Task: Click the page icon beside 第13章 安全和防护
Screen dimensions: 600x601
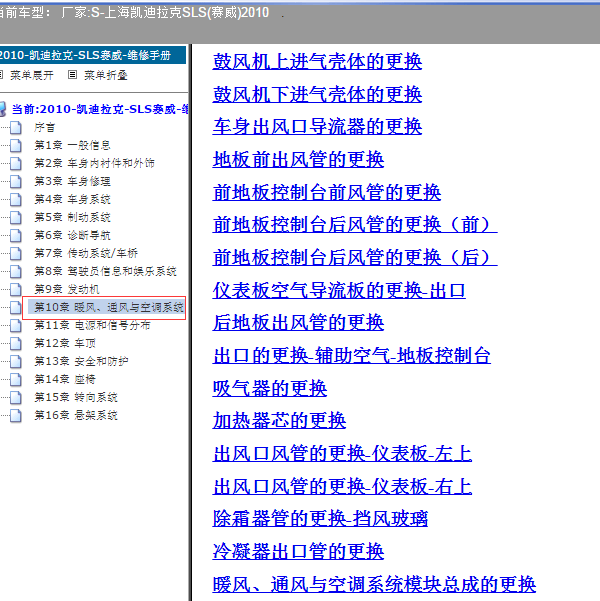Action: pos(16,362)
